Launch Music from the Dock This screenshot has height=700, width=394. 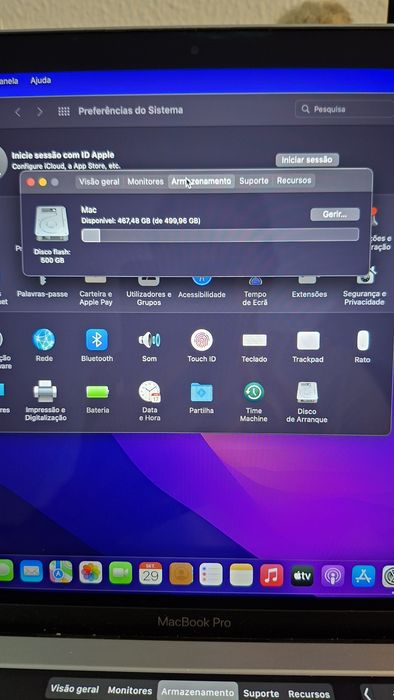(x=272, y=575)
